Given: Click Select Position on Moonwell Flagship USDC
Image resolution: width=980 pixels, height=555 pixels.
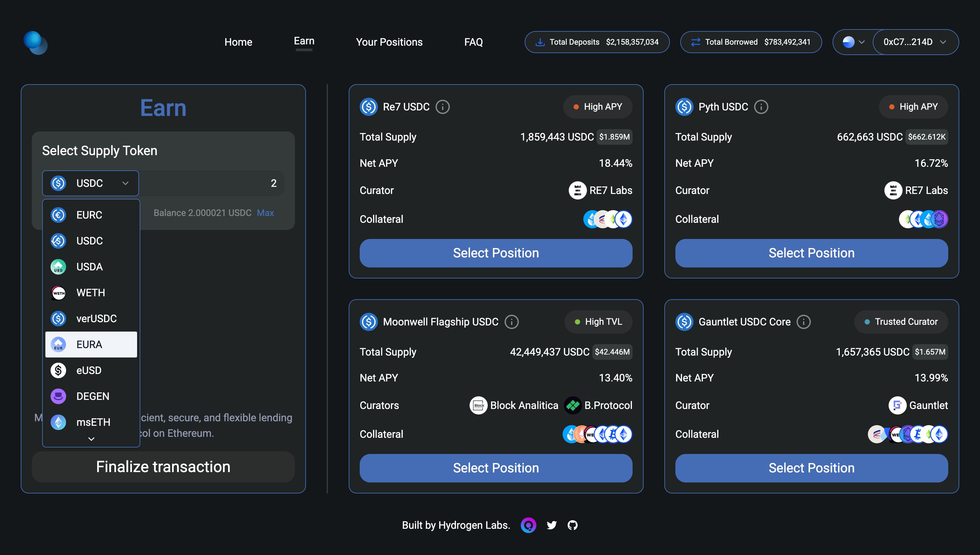Looking at the screenshot, I should 496,468.
